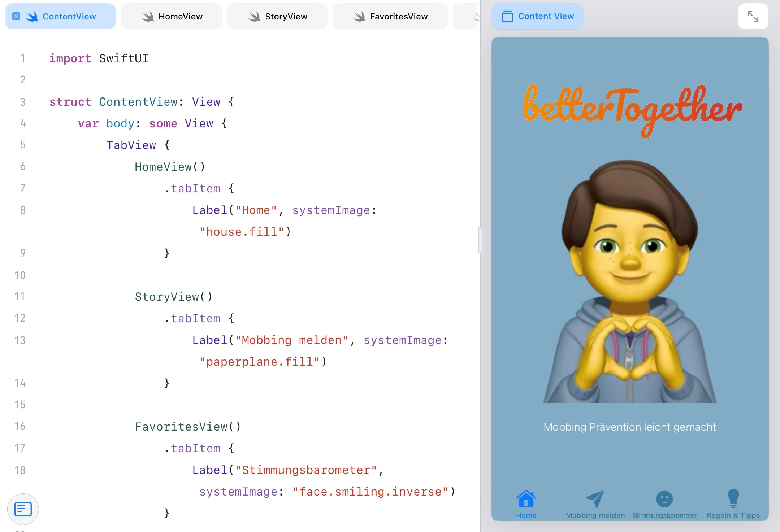Viewport: 780px width, 532px height.
Task: Click 'ContentView' in struct declaration
Action: click(x=138, y=102)
